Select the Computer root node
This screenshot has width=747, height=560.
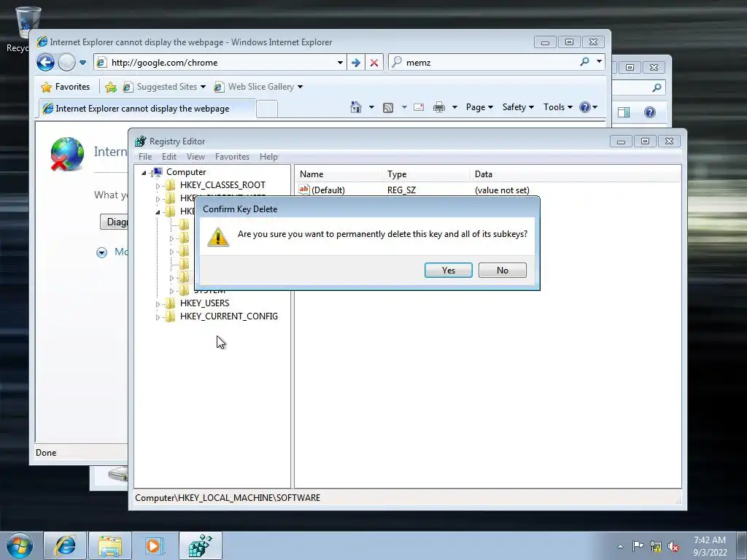pyautogui.click(x=186, y=172)
